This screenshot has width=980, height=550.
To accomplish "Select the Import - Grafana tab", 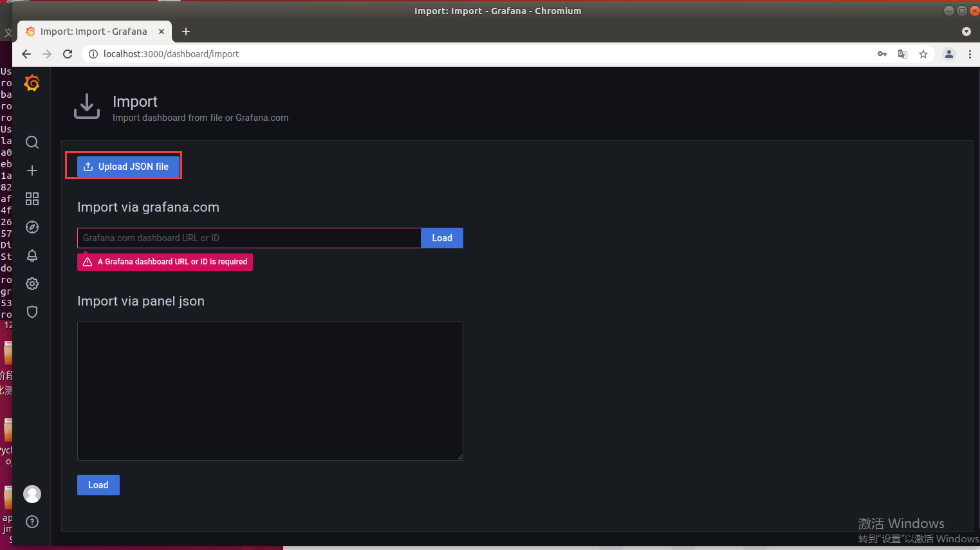I will pyautogui.click(x=95, y=32).
